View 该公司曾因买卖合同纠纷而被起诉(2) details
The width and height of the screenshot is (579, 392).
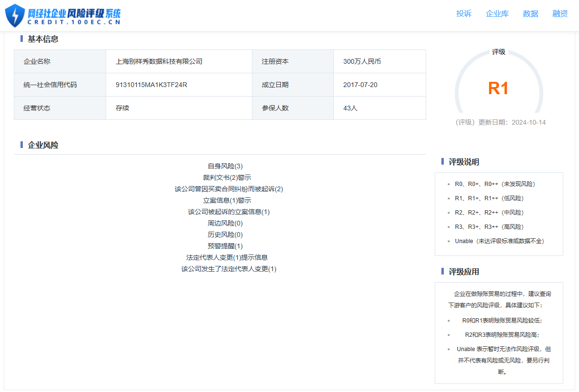[229, 189]
